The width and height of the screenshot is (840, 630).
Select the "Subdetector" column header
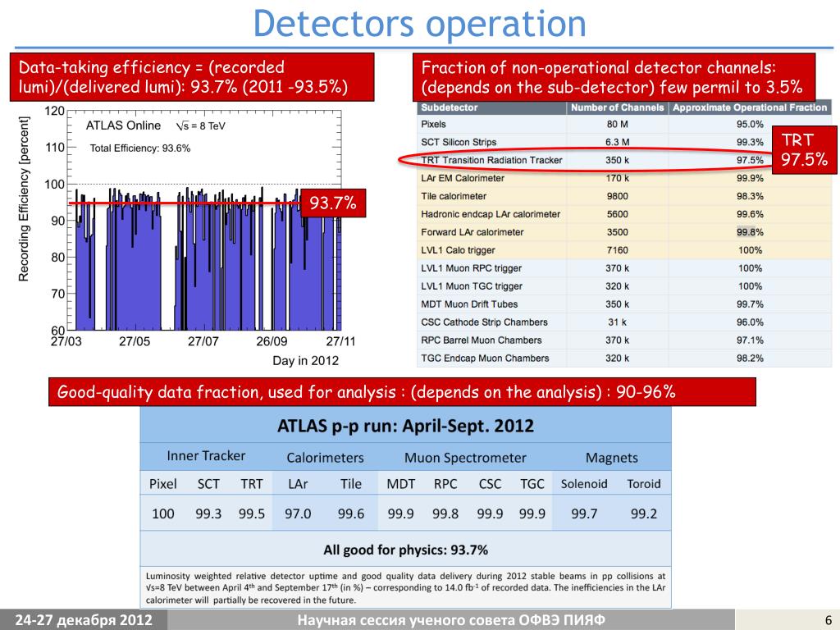coord(449,107)
